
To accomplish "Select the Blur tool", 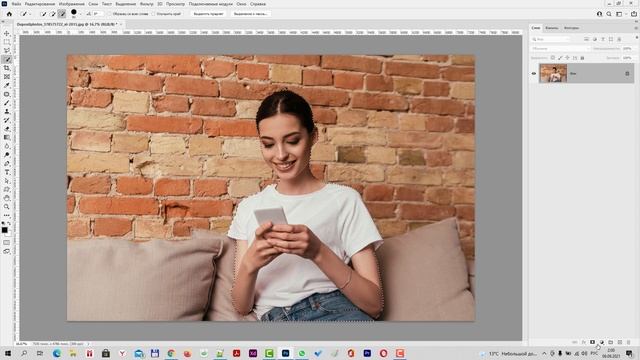I will click(7, 146).
